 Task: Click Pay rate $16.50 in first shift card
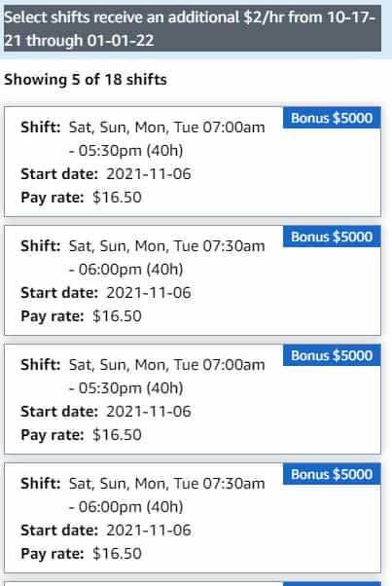pyautogui.click(x=81, y=198)
